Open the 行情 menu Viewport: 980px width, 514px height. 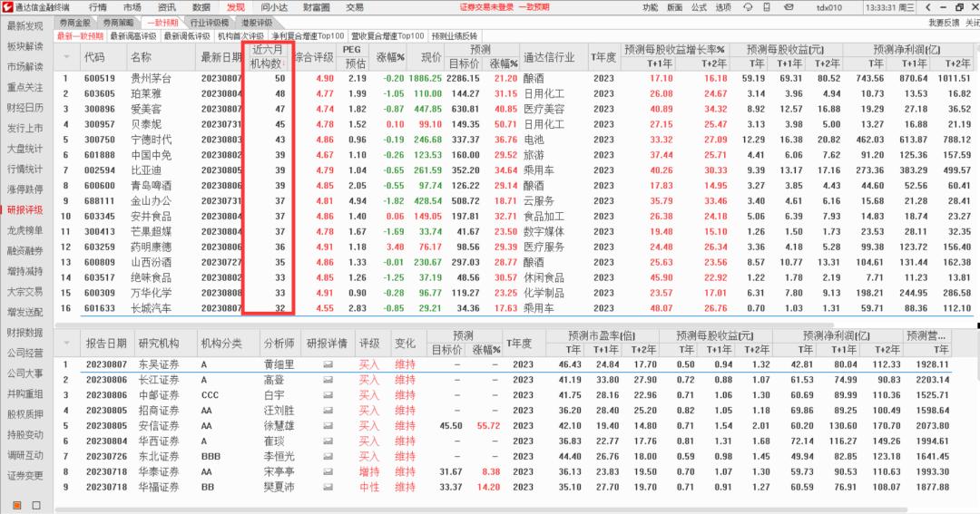point(97,7)
